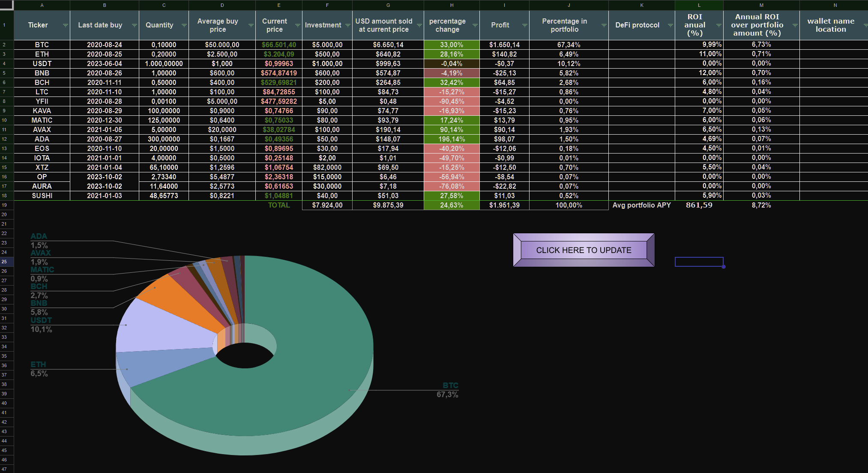Expand the ROI anual filter dropdown
This screenshot has width=868, height=473.
[x=718, y=25]
